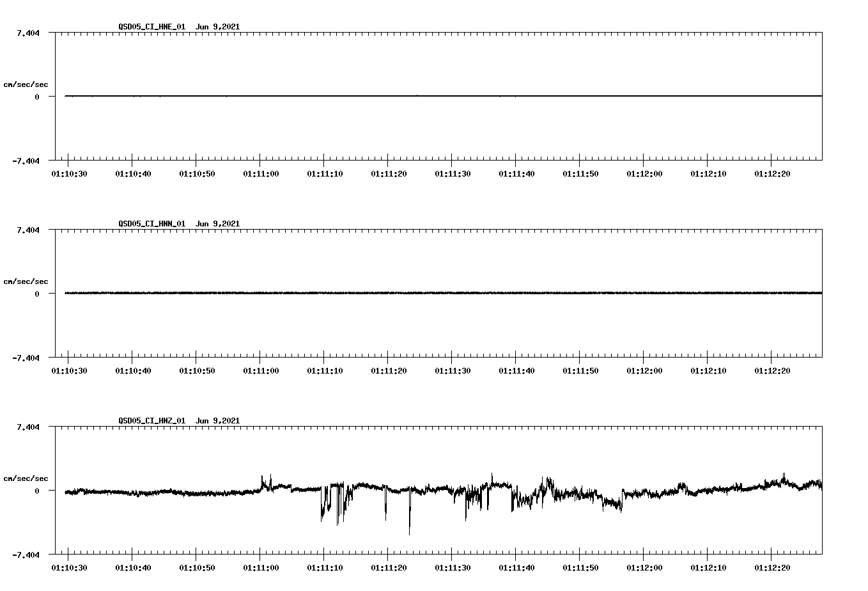Click the QSD05_CI_HNN_01 plot title
Viewport: 868px width, 591px height.
(179, 224)
